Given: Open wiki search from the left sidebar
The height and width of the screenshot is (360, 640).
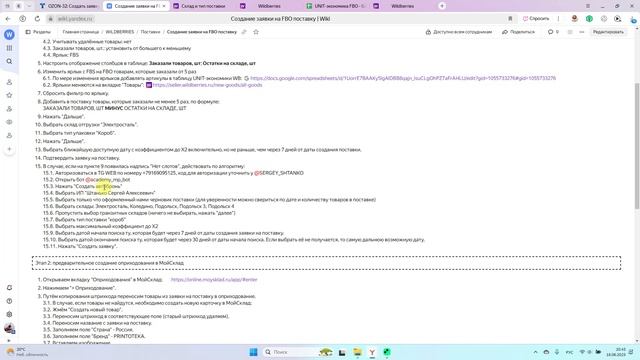Looking at the screenshot, I should [x=9, y=61].
